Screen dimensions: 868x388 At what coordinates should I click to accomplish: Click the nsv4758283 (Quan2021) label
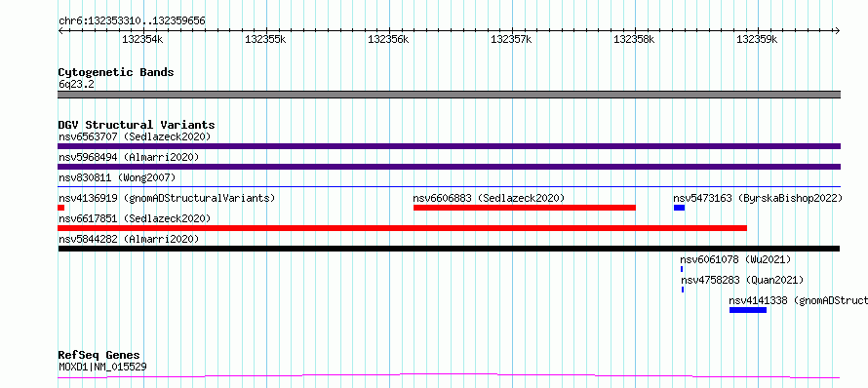pyautogui.click(x=742, y=280)
